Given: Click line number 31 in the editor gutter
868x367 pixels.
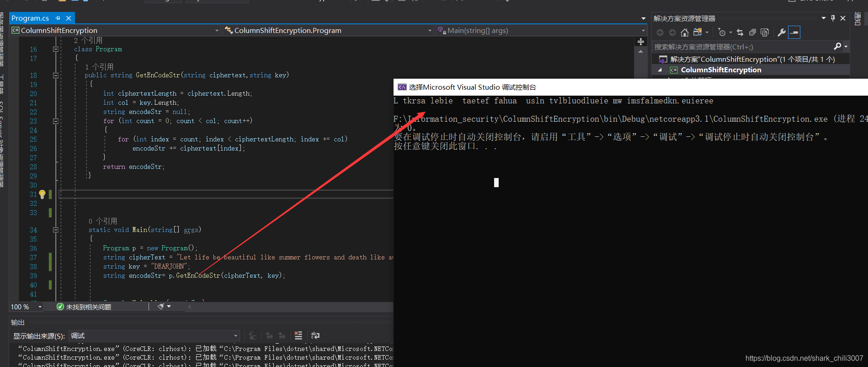Looking at the screenshot, I should point(33,194).
